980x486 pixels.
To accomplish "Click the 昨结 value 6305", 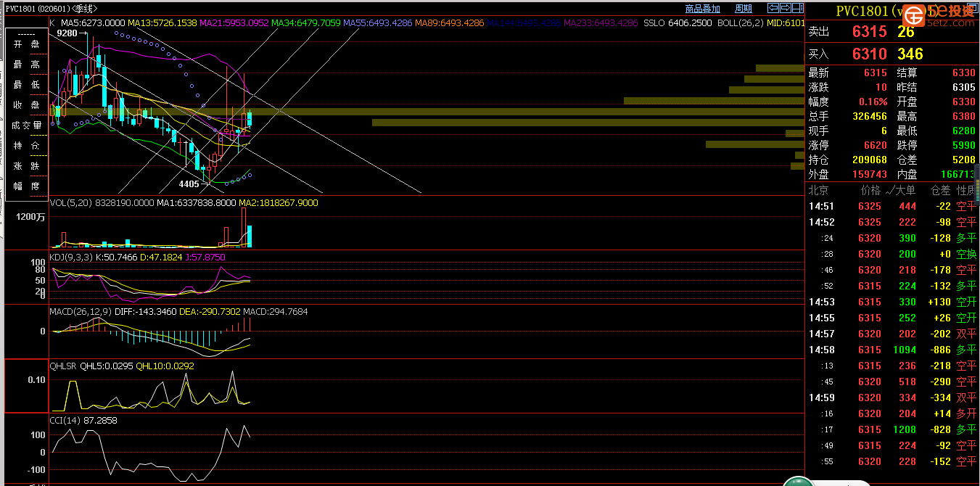I will [x=964, y=87].
